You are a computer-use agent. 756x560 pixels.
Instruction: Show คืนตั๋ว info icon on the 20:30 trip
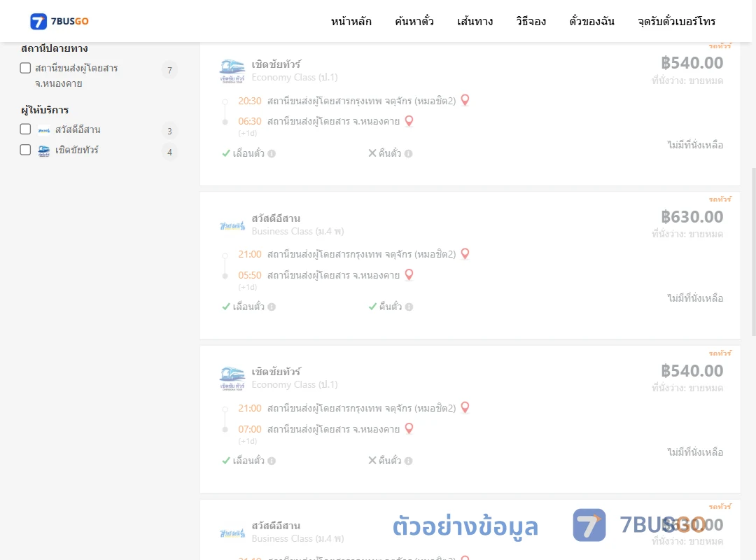(408, 153)
